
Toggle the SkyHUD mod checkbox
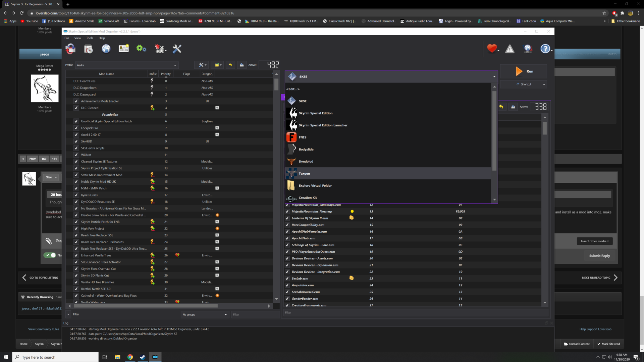(x=76, y=141)
